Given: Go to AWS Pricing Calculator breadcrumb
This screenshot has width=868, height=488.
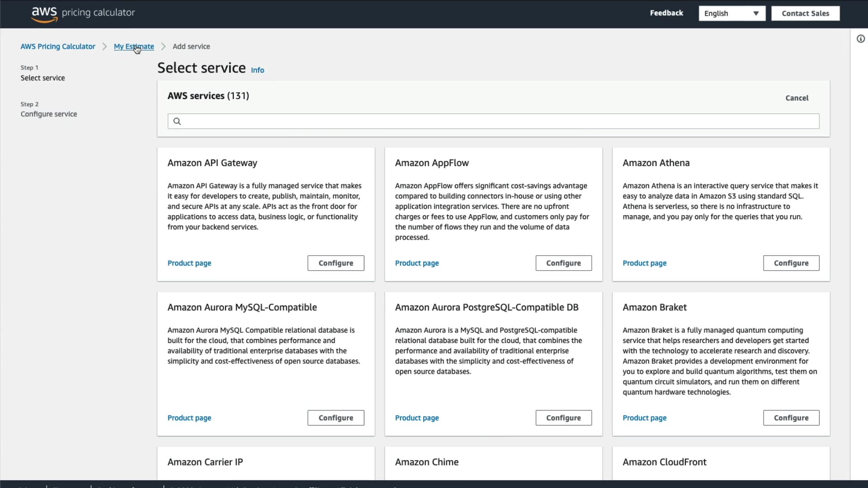Looking at the screenshot, I should (x=58, y=47).
